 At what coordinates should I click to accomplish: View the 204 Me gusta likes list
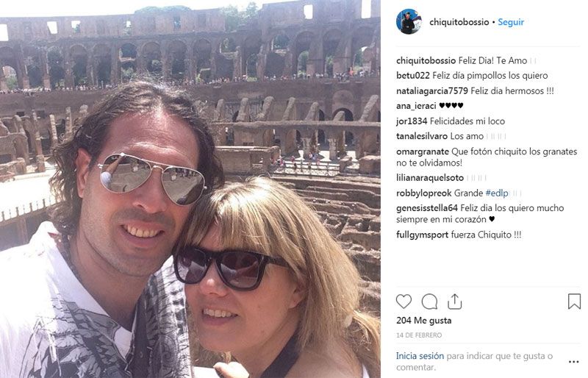coord(424,321)
